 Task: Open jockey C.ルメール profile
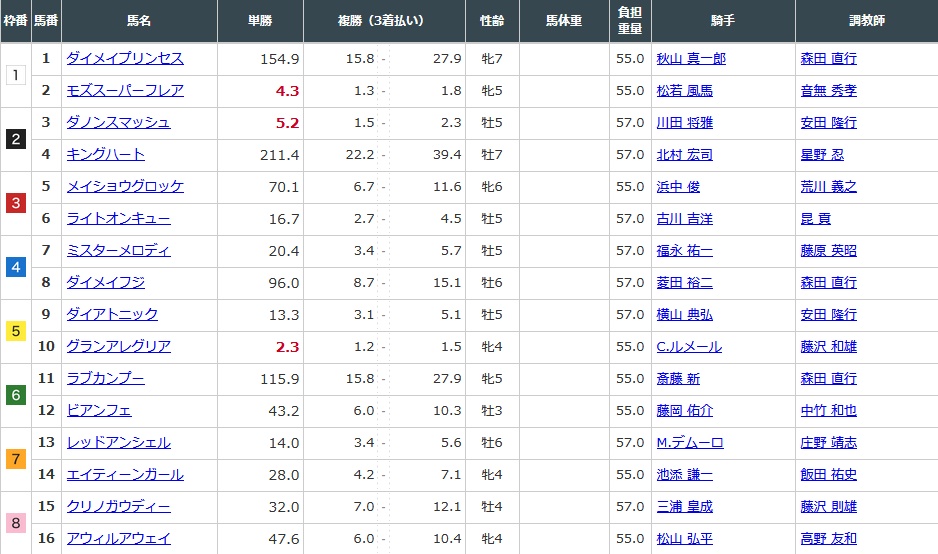tap(688, 347)
